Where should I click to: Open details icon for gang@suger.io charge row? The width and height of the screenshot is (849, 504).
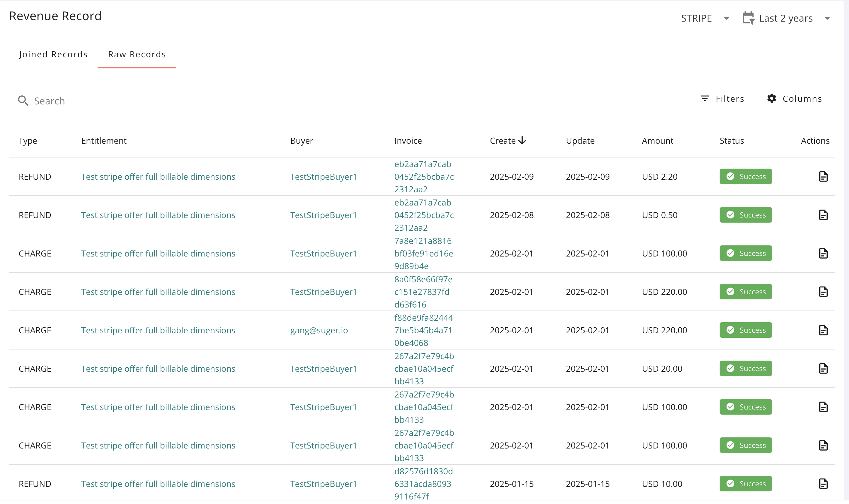(823, 330)
